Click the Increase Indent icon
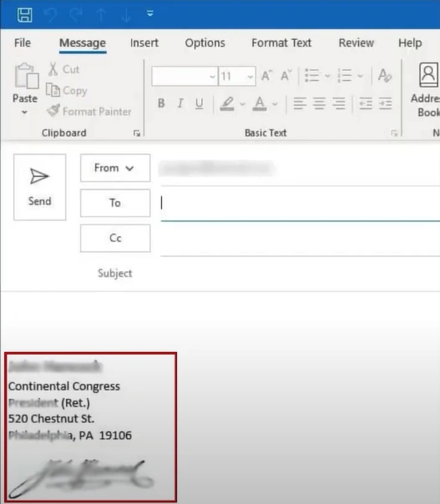440x504 pixels. click(x=385, y=103)
